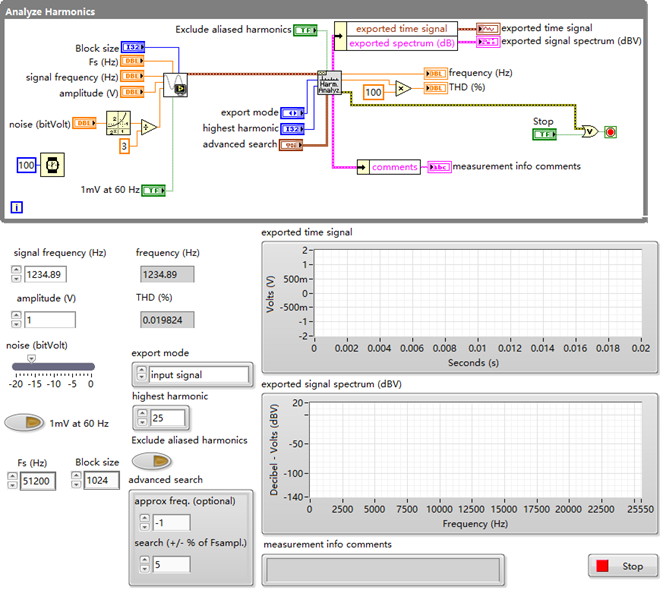Image resolution: width=666 pixels, height=590 pixels.
Task: Click the OR gate before the stop terminal
Action: pyautogui.click(x=589, y=131)
